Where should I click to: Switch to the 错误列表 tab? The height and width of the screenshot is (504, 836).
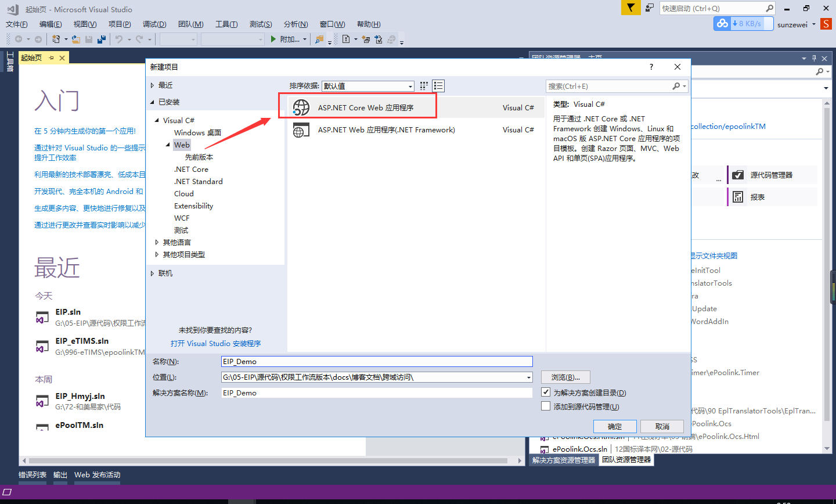tap(33, 475)
